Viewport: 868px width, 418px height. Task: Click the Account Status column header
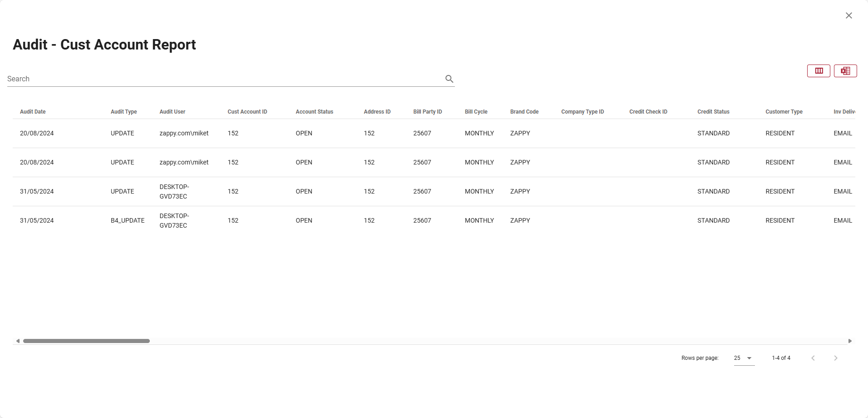click(314, 112)
